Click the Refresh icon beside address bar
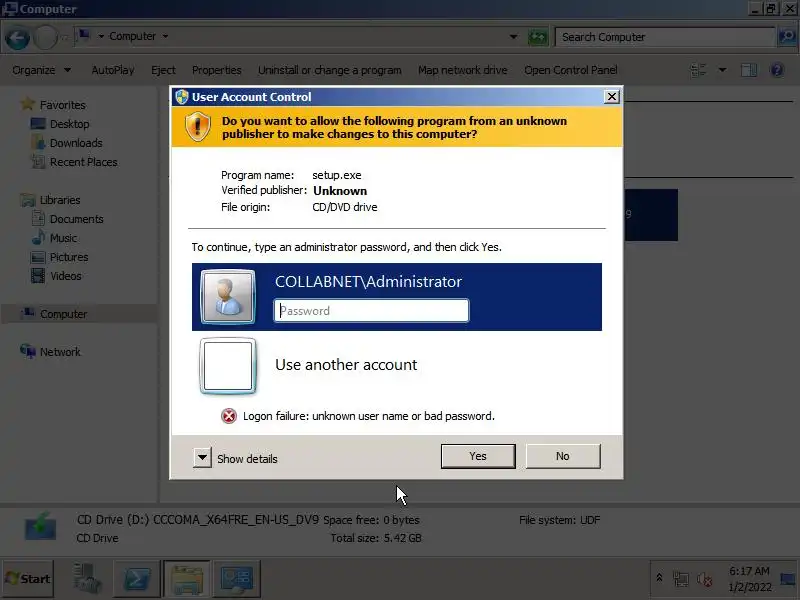Screen dimensions: 800x600 point(537,37)
